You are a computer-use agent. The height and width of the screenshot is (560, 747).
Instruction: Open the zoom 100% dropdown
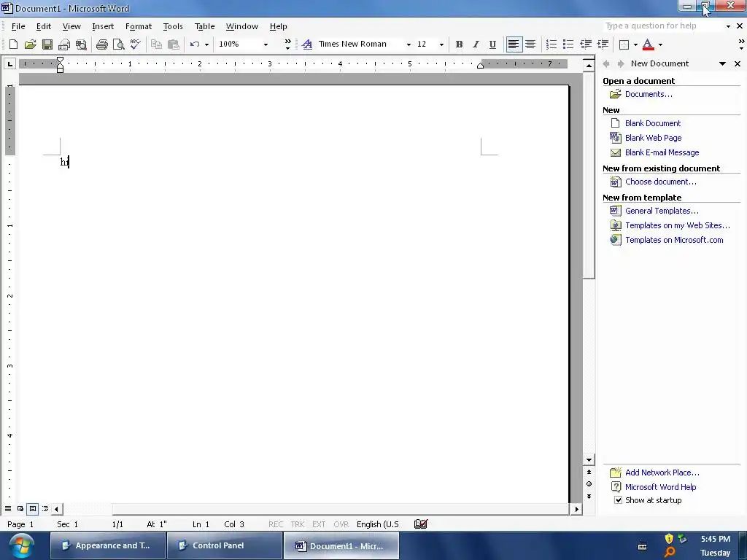coord(266,44)
